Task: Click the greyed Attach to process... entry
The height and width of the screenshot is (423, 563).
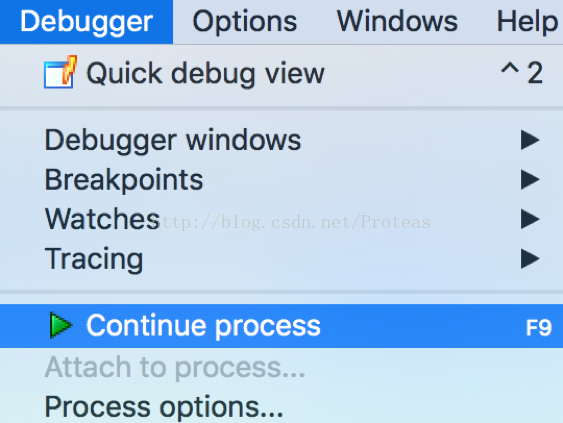Action: 175,368
